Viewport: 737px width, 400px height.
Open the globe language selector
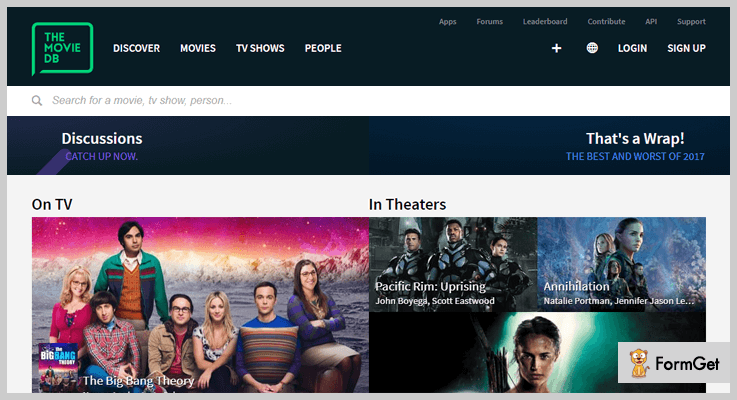[592, 48]
